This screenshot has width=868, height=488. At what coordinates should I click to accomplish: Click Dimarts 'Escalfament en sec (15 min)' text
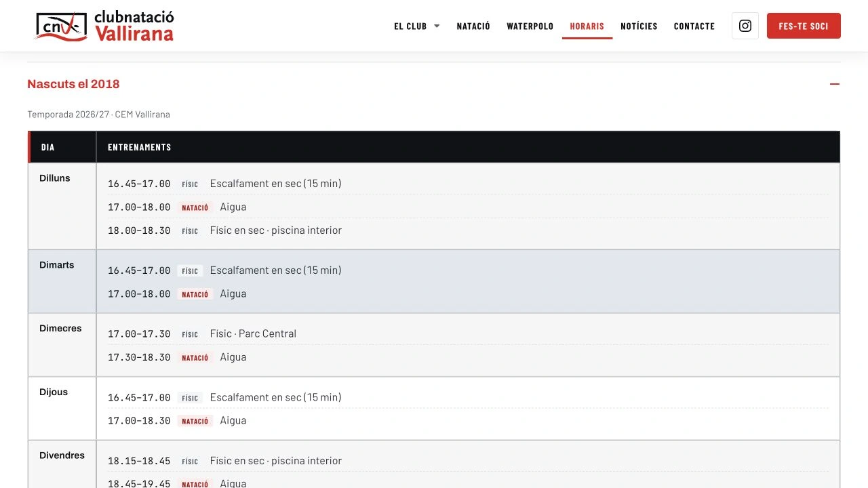(276, 270)
